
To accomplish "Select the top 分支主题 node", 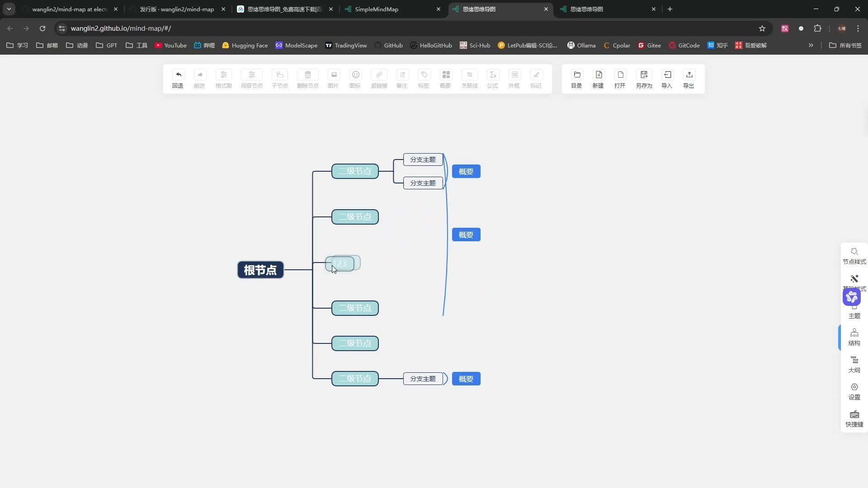I will [x=423, y=160].
